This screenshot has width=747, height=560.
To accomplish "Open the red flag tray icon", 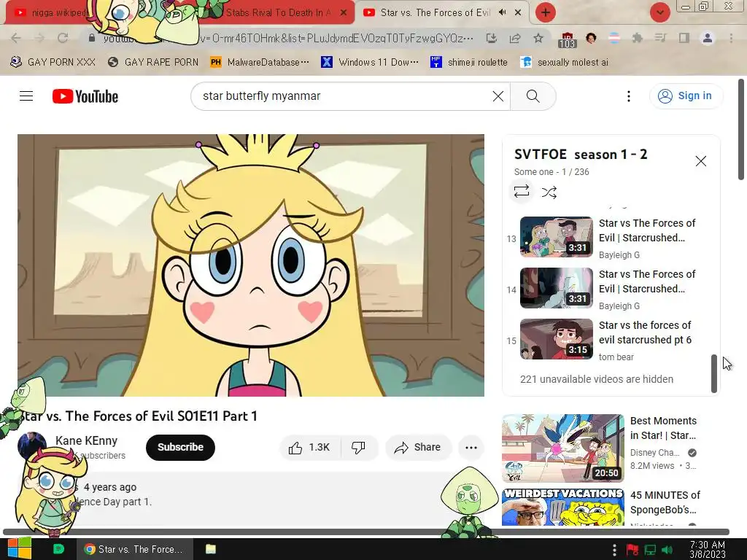I will point(632,550).
